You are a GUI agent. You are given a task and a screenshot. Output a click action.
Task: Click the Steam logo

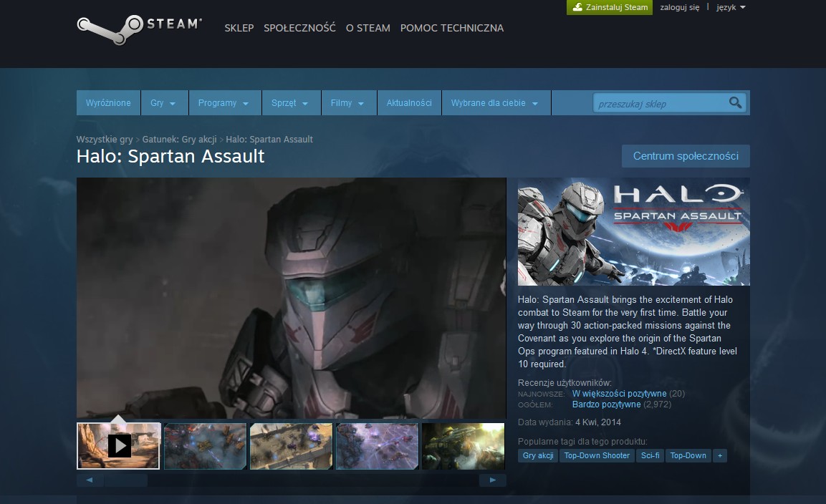tap(139, 29)
